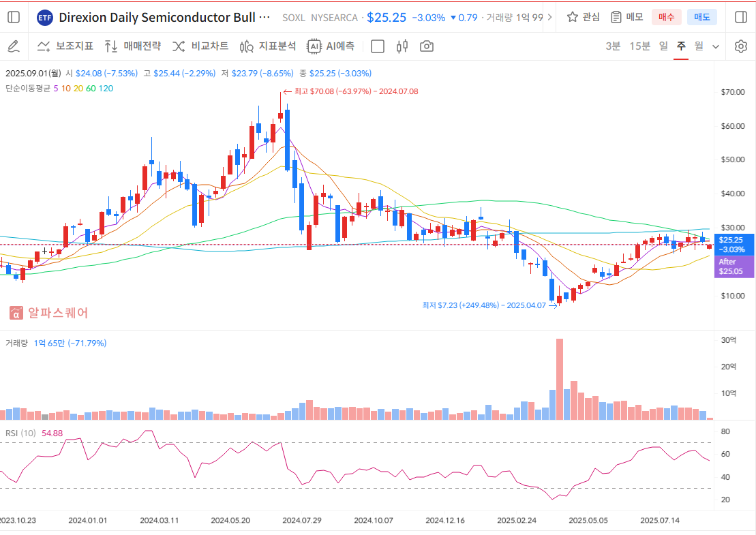Toggle the 10-period moving average
The image size is (756, 535).
pyautogui.click(x=66, y=89)
